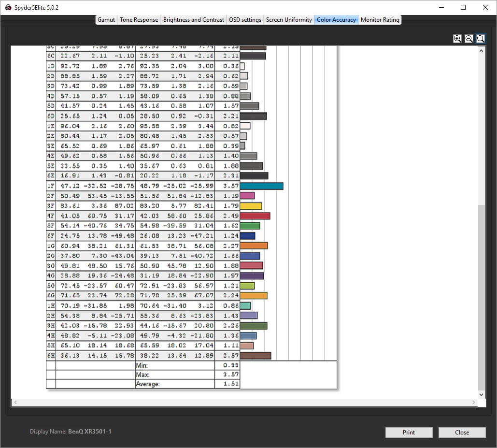Switch to the Monitor Rating tab

[380, 20]
